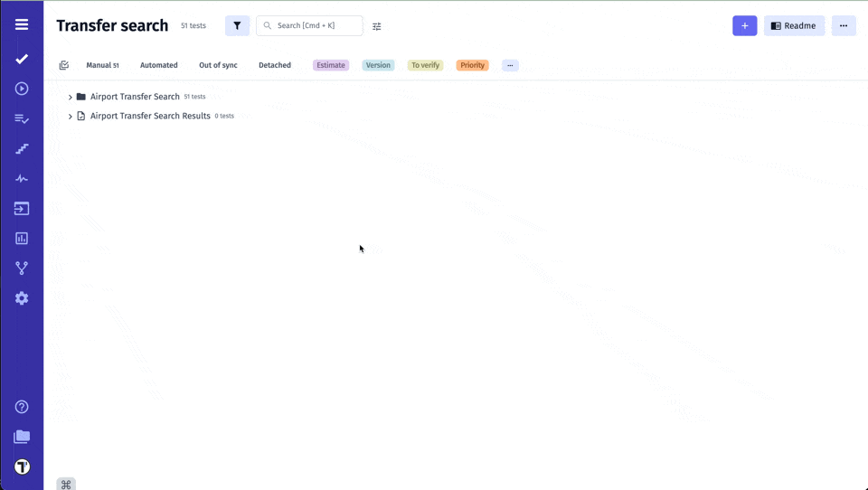Open the hamburger menu in sidebar
This screenshot has height=490, width=868.
pyautogui.click(x=22, y=24)
